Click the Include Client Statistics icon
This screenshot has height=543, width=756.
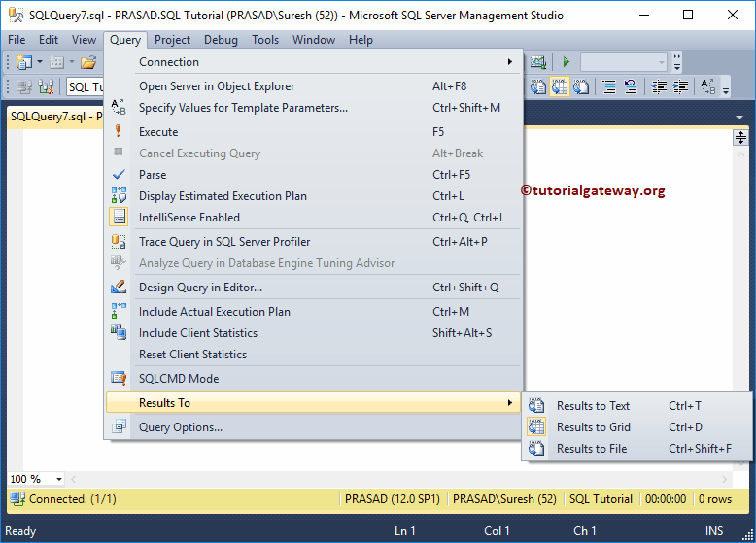[119, 332]
